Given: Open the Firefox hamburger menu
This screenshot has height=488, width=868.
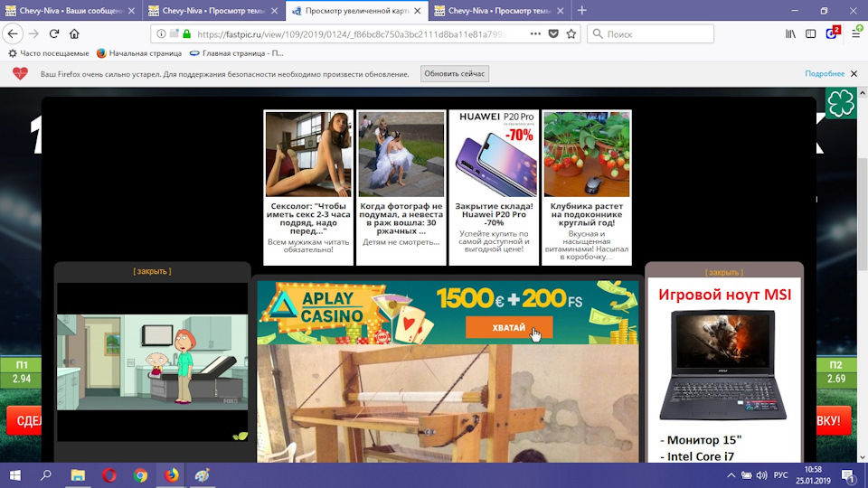Looking at the screenshot, I should coord(856,33).
